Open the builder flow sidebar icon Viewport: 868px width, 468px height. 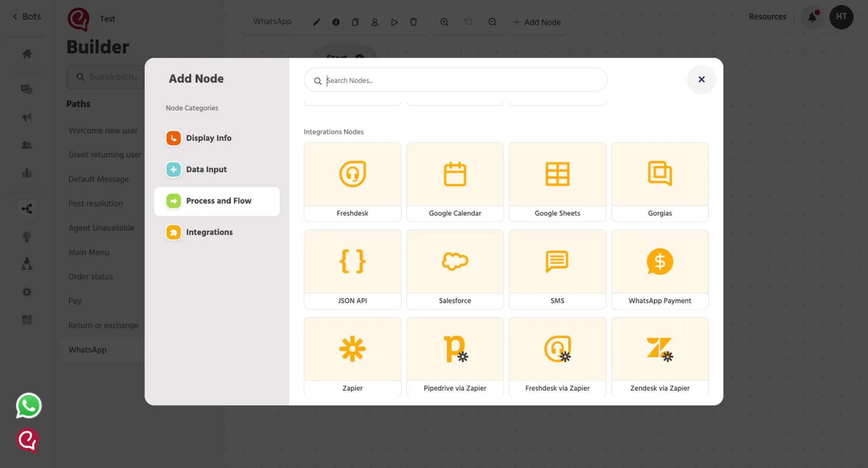point(27,209)
